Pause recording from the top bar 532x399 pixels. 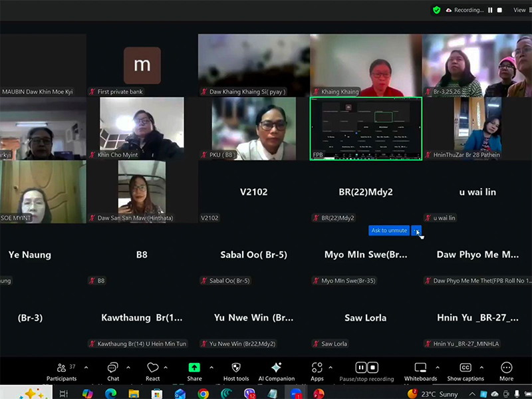coord(490,10)
